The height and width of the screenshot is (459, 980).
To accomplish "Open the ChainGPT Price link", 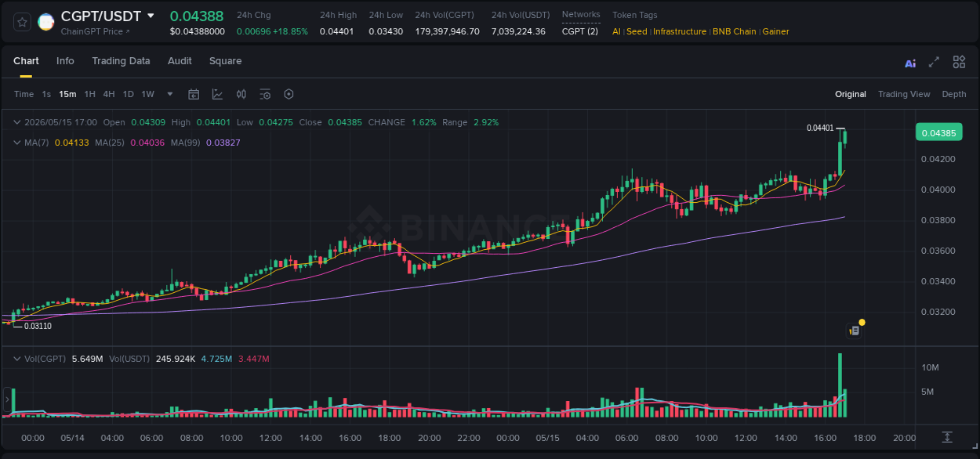I will 96,31.
